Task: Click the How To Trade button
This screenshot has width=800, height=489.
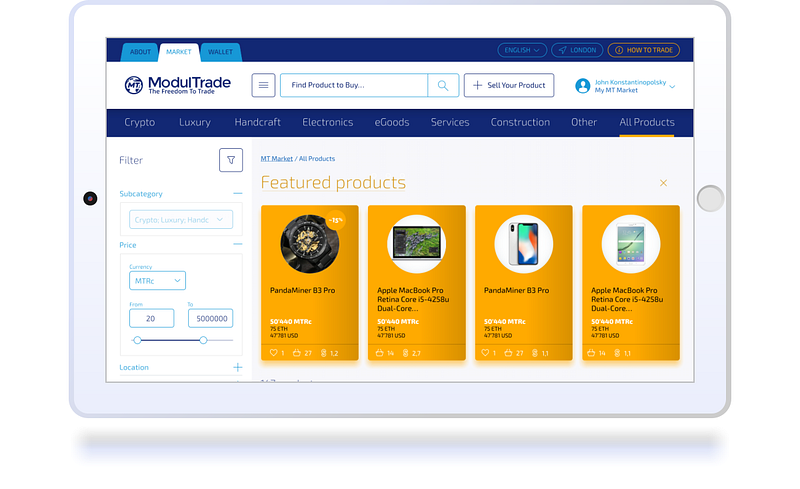Action: tap(643, 50)
